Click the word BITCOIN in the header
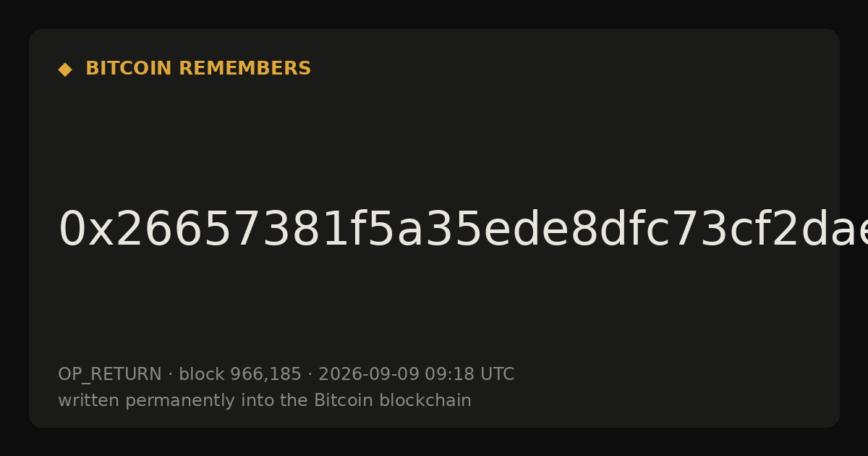This screenshot has height=456, width=868. point(129,69)
